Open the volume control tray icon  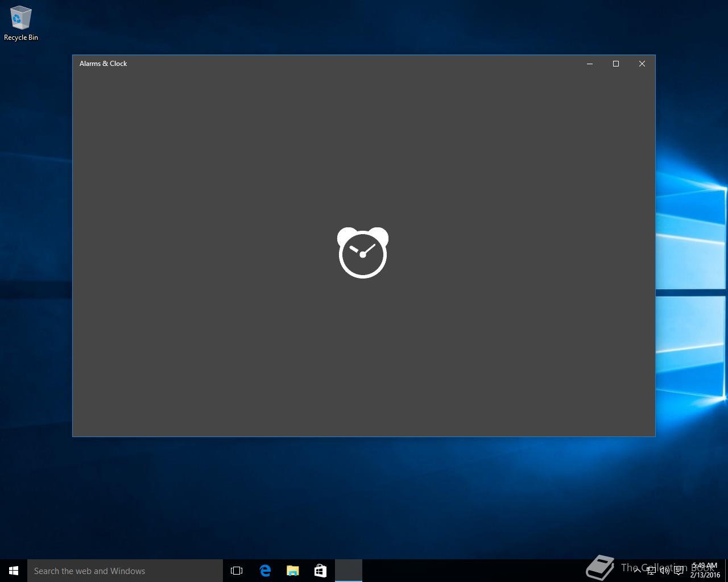click(664, 571)
